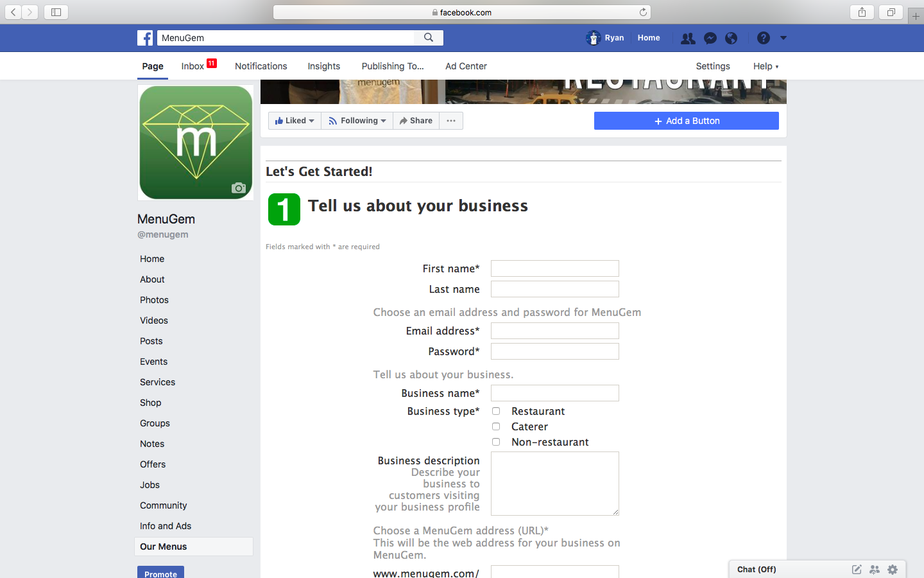Click the menugem.com URL field
This screenshot has height=578, width=924.
[x=555, y=572]
